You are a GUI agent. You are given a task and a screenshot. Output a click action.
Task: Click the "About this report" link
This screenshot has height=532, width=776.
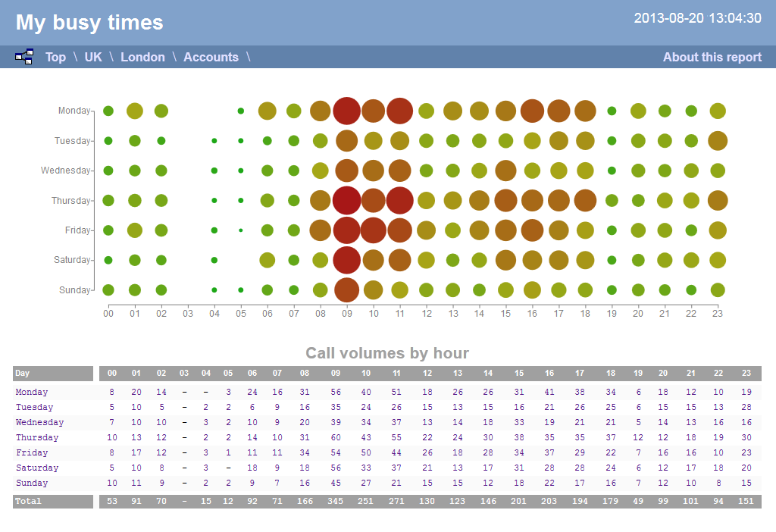(712, 57)
